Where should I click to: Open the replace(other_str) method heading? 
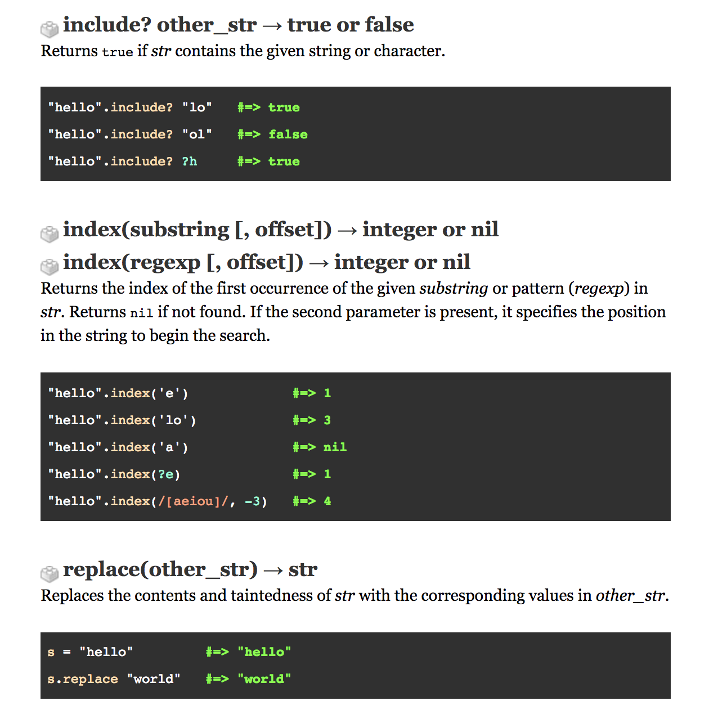coord(190,569)
